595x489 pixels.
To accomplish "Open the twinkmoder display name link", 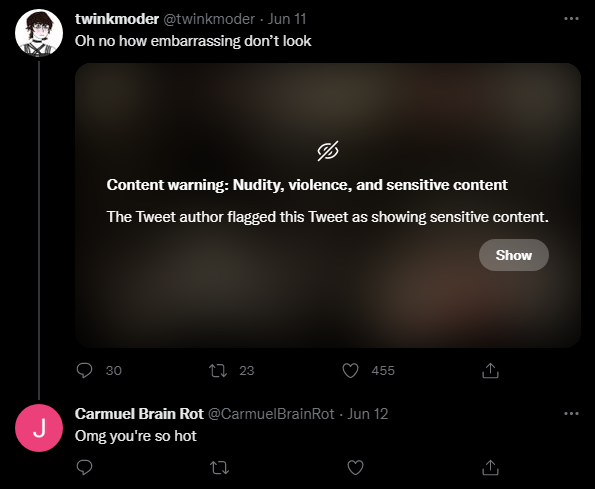I will [x=117, y=19].
